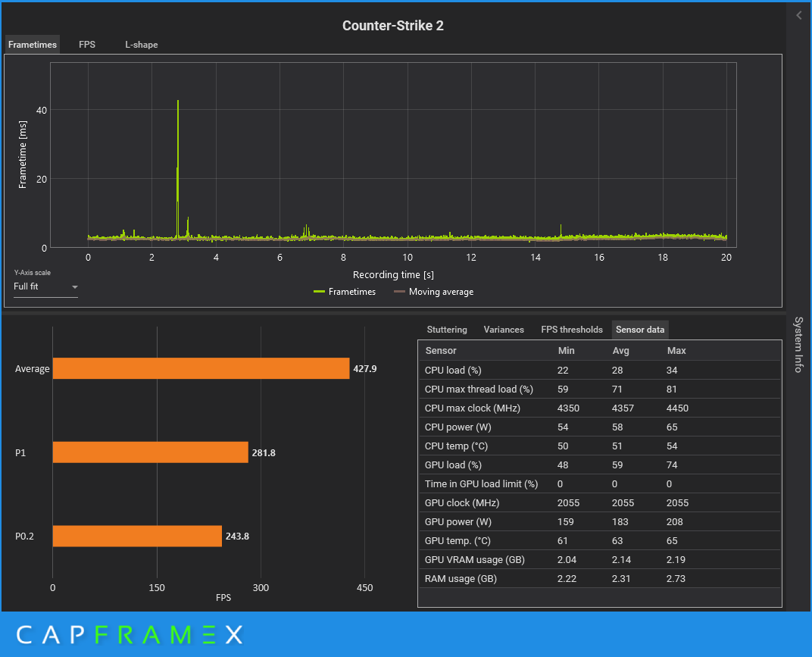
Task: Open the FPS chart tab
Action: (x=87, y=45)
